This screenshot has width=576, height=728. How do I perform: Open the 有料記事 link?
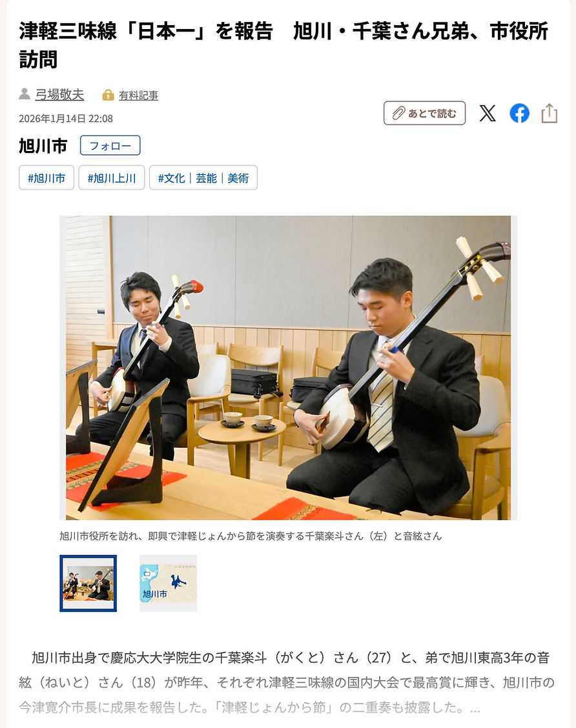pyautogui.click(x=138, y=95)
